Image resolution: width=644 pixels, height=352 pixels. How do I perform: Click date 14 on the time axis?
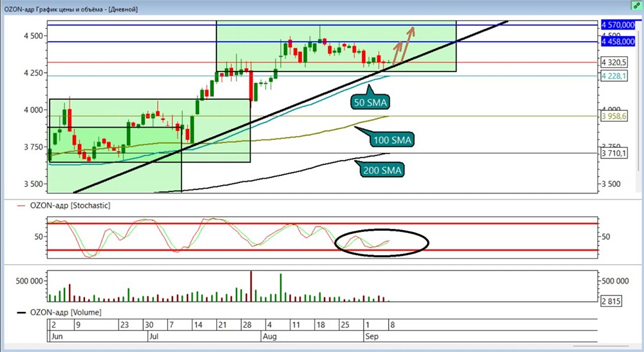[x=198, y=325]
